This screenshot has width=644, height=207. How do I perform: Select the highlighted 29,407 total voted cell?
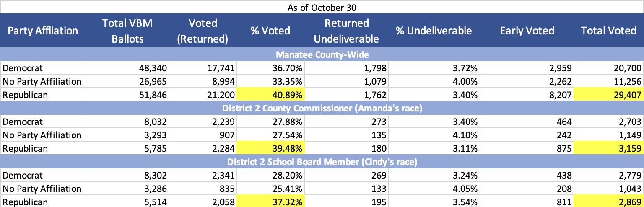pyautogui.click(x=609, y=95)
